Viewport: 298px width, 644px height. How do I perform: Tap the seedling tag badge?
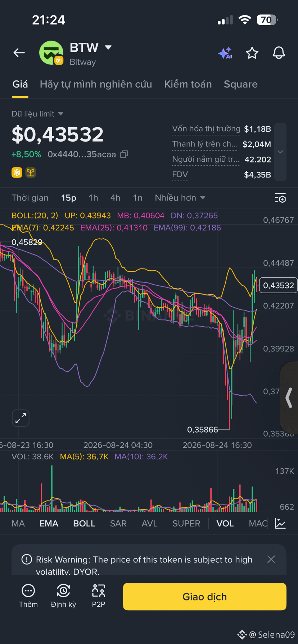[31, 172]
